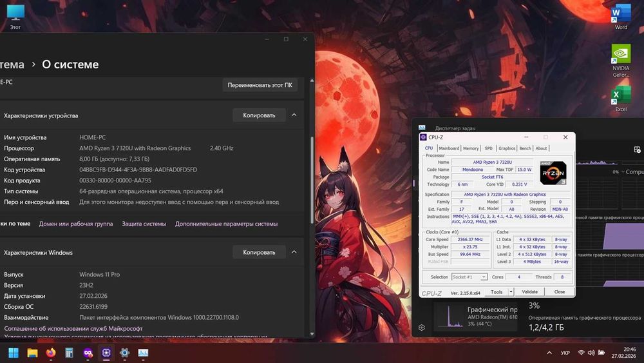Screen dimensions: 644x363
Task: Click the battery icon in the system tray
Action: click(x=601, y=353)
